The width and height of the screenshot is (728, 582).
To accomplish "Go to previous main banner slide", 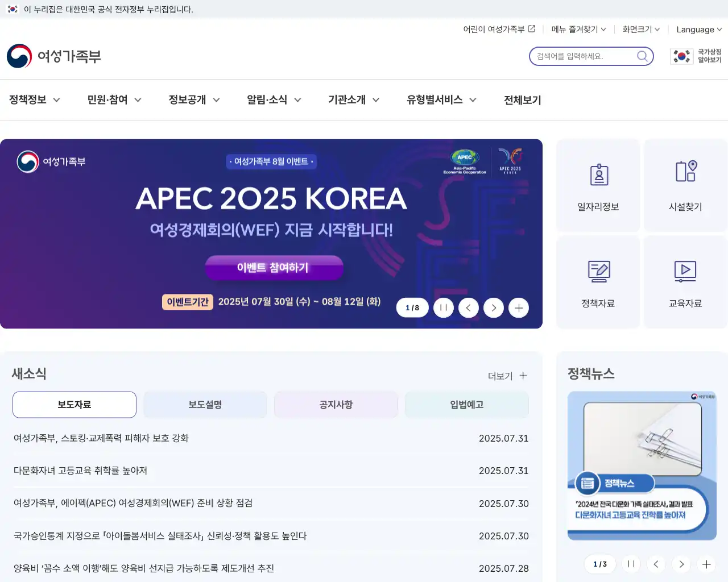I will pyautogui.click(x=469, y=307).
